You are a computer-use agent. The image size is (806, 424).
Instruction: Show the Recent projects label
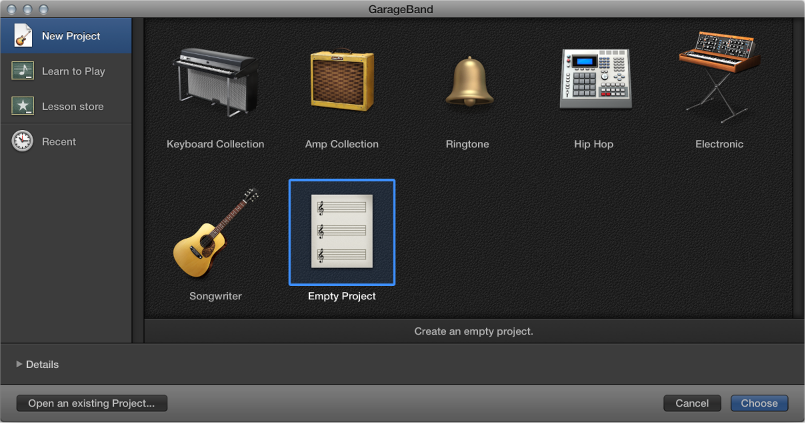pos(59,141)
